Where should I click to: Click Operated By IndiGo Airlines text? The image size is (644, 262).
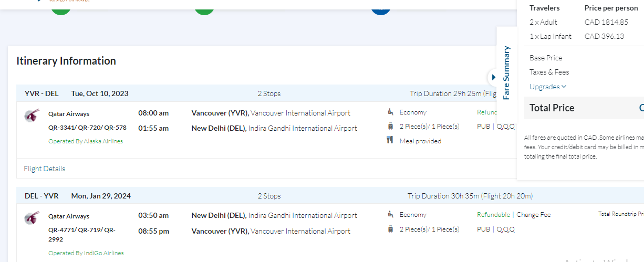point(86,253)
